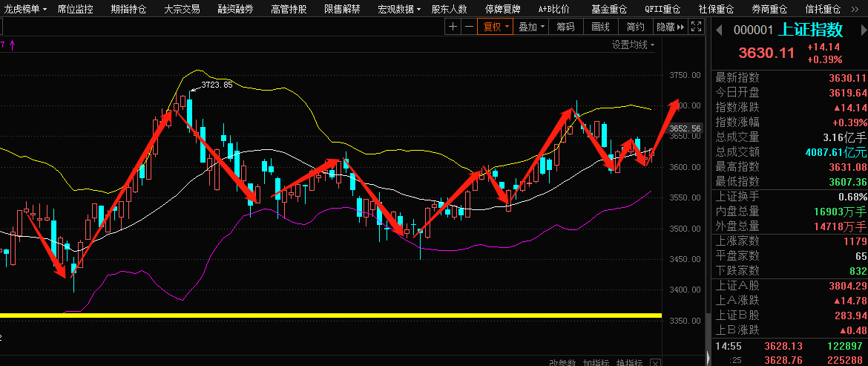The width and height of the screenshot is (868, 366).
Task: Expand the 叠加 overlay dropdown
Action: coord(532,27)
